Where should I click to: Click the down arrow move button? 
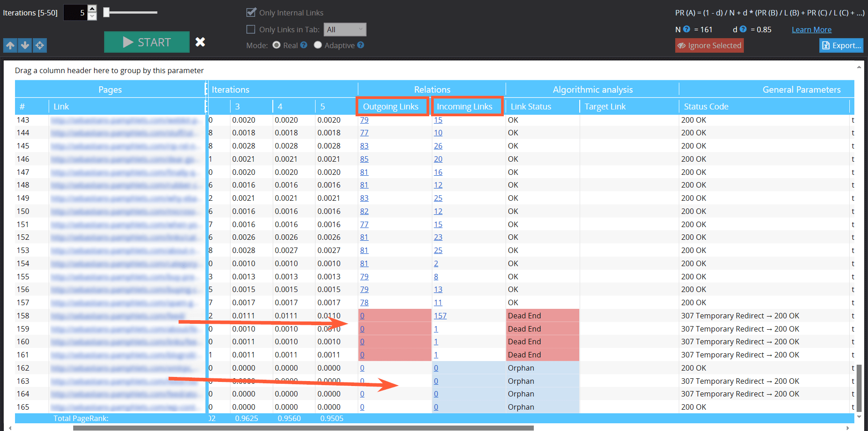(25, 45)
